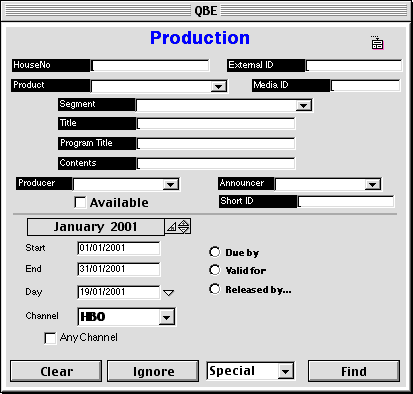The width and height of the screenshot is (413, 394).
Task: Click the End date field 31/01/2001
Action: pos(118,269)
